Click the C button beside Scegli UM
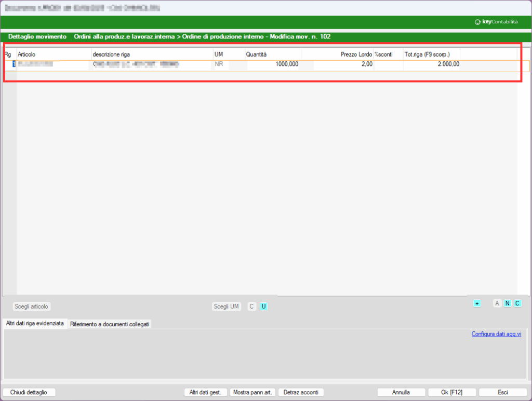Screen dimensions: 532x401 [x=252, y=306]
